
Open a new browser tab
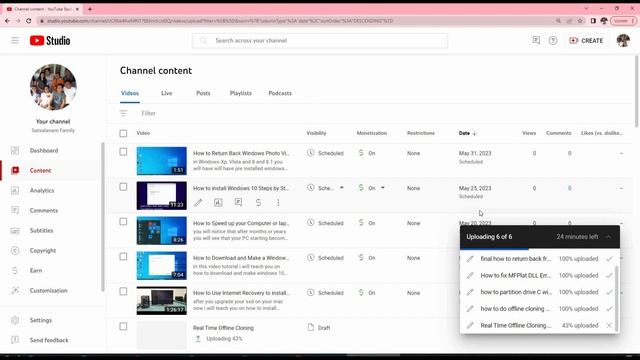point(90,9)
